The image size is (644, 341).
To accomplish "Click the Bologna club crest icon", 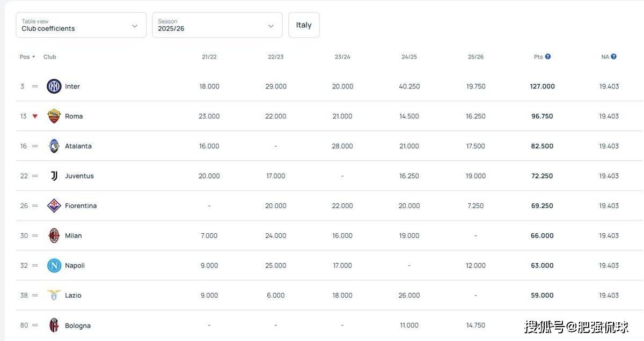I will 54,325.
